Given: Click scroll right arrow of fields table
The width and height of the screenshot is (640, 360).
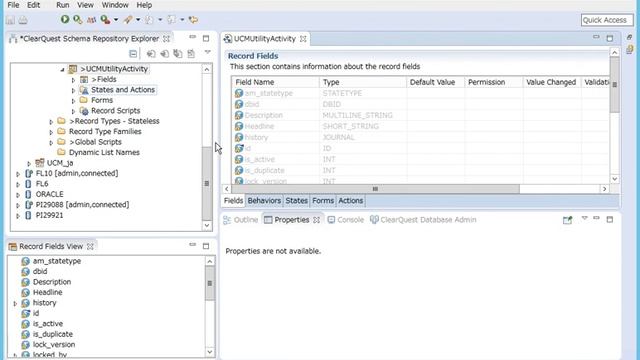Looking at the screenshot, I should coord(604,189).
